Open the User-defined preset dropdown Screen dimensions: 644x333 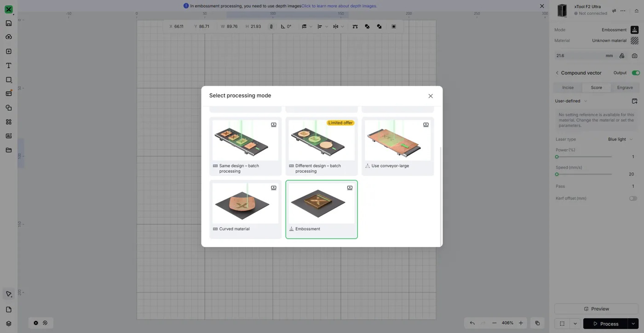pos(571,101)
